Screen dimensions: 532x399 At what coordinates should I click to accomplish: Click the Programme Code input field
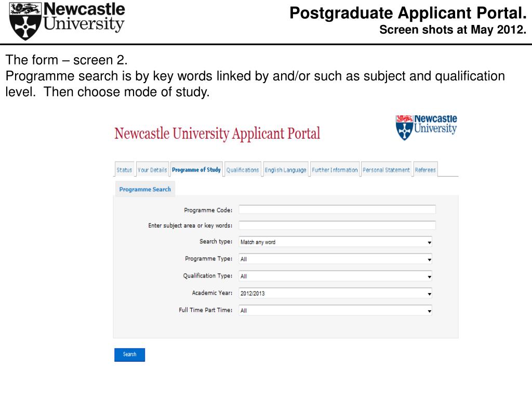pos(337,210)
